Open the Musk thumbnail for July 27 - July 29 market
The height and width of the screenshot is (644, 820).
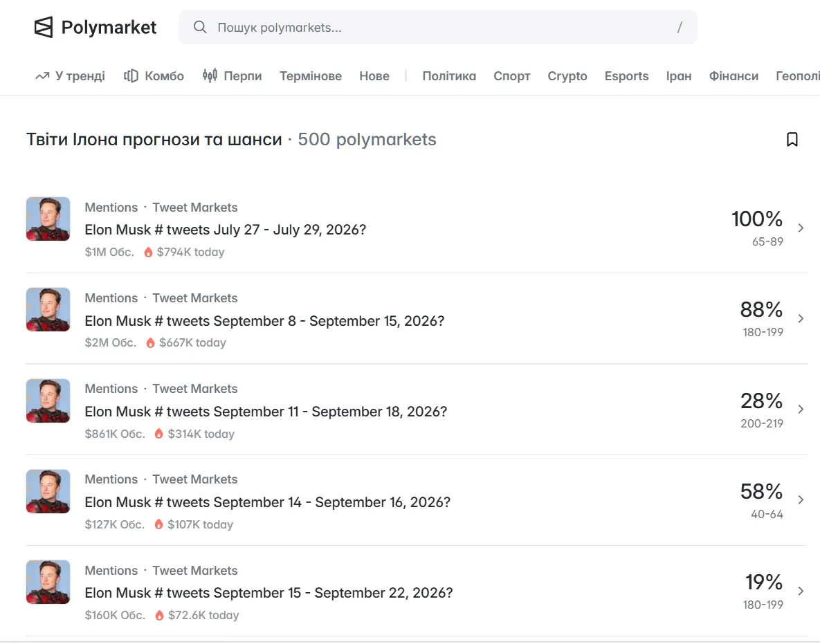pos(48,219)
